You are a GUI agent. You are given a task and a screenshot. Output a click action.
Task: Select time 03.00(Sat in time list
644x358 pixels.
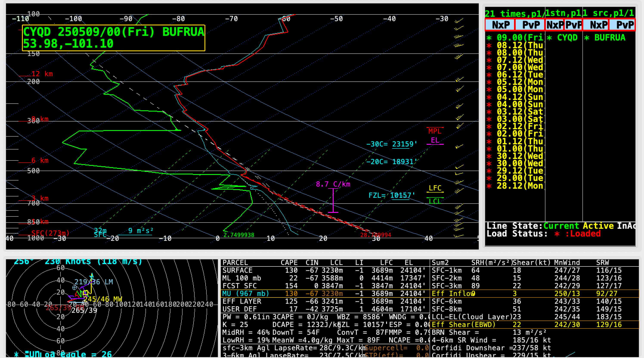(515, 119)
